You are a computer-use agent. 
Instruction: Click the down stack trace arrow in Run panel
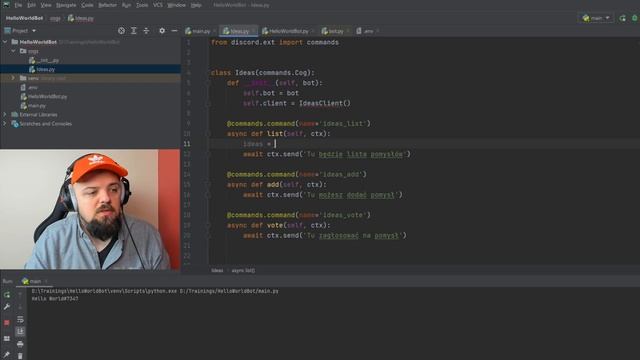[x=20, y=307]
